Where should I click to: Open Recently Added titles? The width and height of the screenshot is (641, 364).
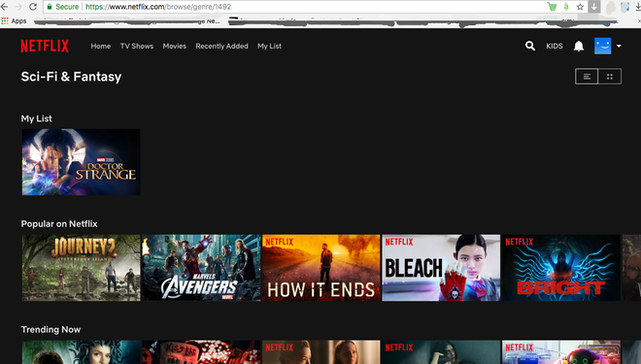[x=221, y=47]
